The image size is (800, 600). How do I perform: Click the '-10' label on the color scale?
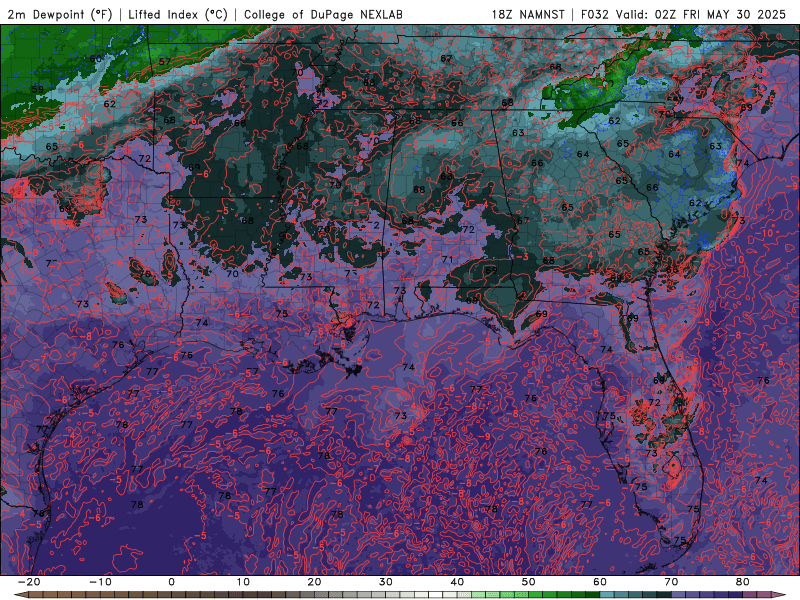[100, 582]
